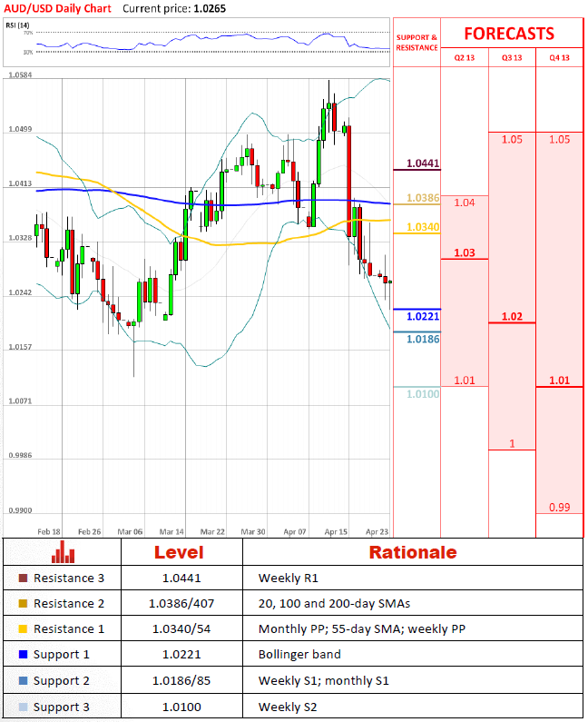The image size is (588, 722).
Task: Click the Q3 13 high forecast 1.05
Action: [x=512, y=140]
